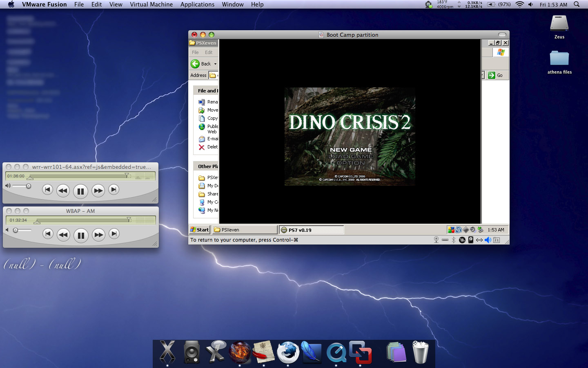
Task: Pause playback in the WBAP - AM player
Action: (81, 235)
